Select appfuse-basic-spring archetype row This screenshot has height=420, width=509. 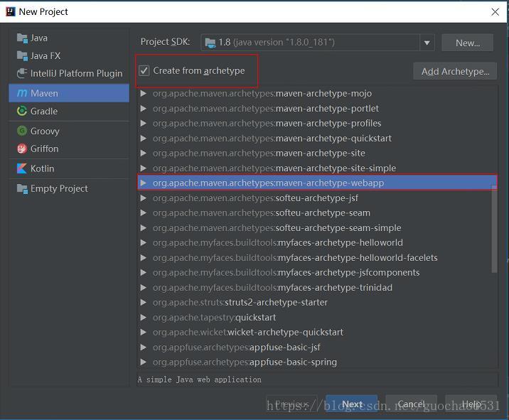(317, 362)
